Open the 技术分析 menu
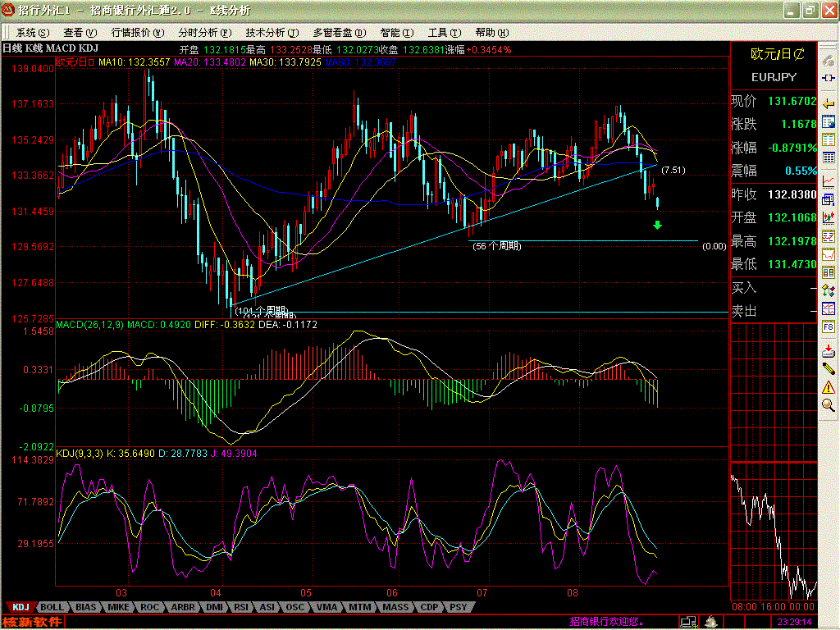Image resolution: width=840 pixels, height=630 pixels. 266,33
